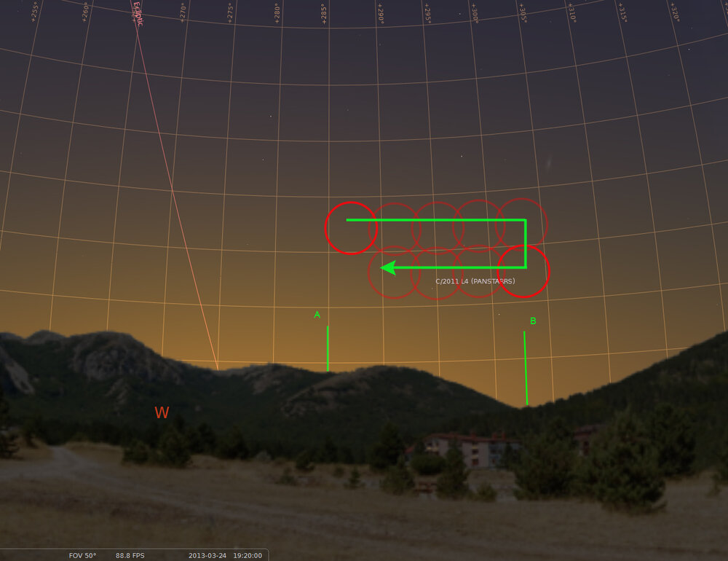Screen dimensions: 728x561
Task: Select the comet label C/2011 L4 (PANSTARRS)
Action: pyautogui.click(x=475, y=280)
